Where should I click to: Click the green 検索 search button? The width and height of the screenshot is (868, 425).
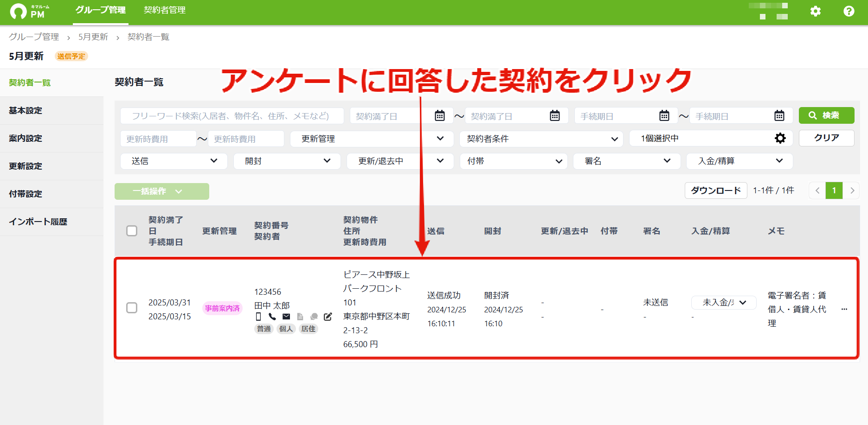[x=826, y=115]
